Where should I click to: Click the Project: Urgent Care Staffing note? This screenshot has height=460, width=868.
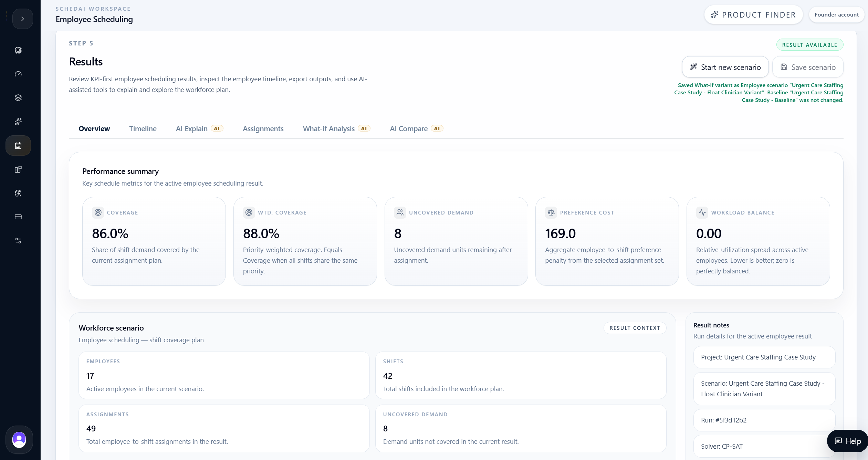764,357
